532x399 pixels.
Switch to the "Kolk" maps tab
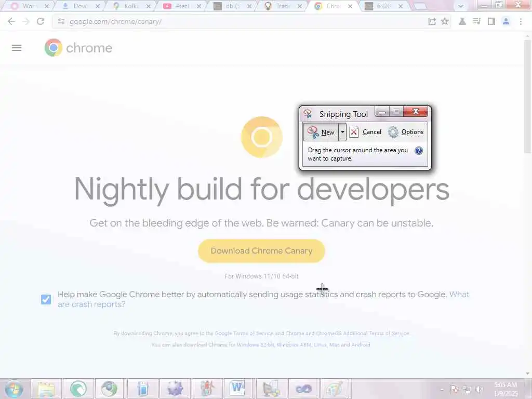(x=130, y=6)
